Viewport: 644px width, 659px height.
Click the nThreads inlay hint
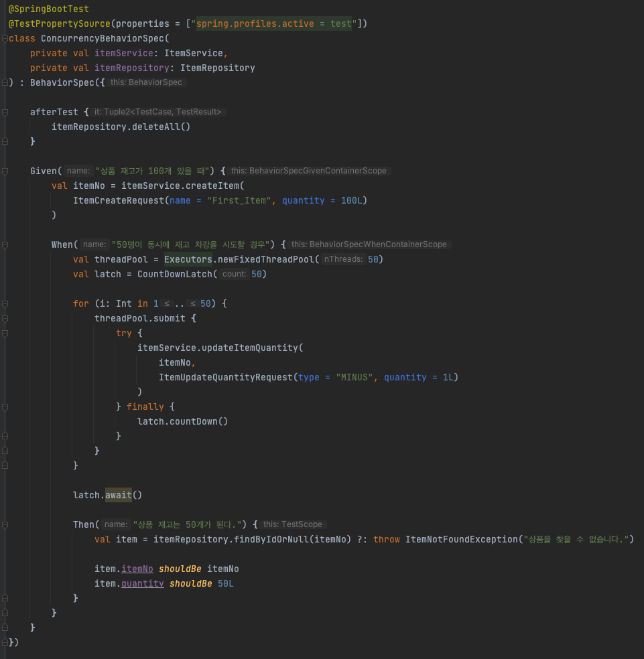click(x=343, y=259)
